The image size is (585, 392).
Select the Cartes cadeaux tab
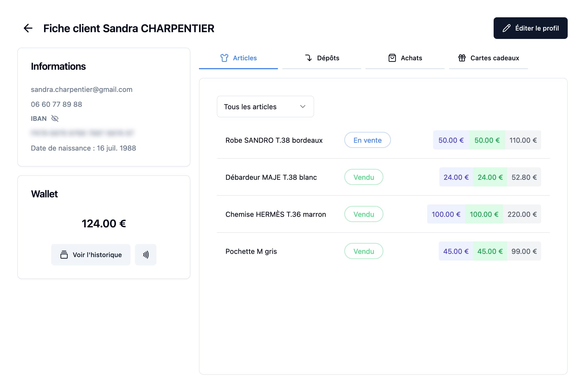pyautogui.click(x=488, y=58)
